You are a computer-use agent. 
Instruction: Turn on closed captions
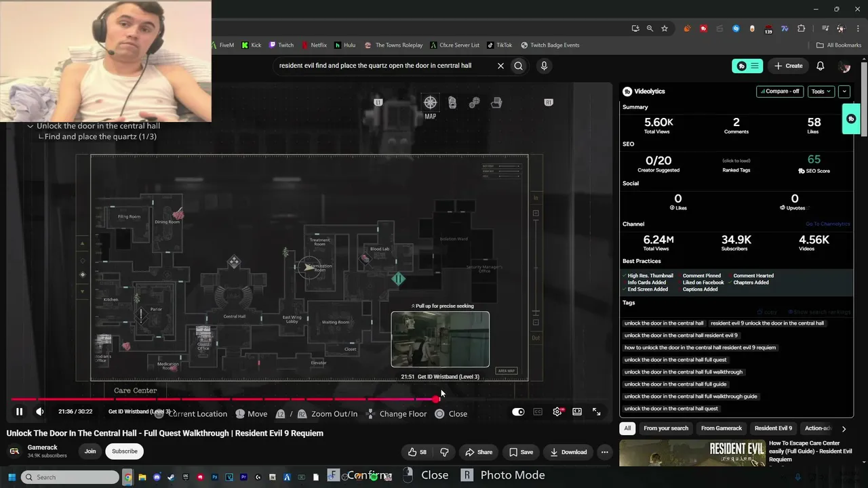coord(538,411)
